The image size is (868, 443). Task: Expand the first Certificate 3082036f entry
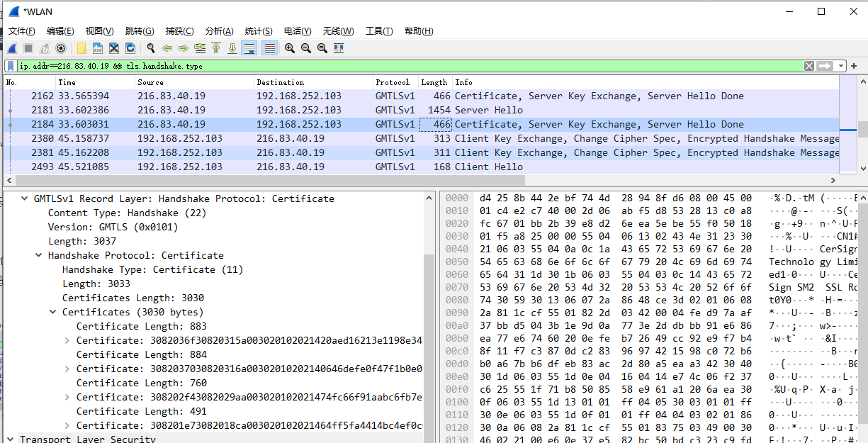(67, 340)
